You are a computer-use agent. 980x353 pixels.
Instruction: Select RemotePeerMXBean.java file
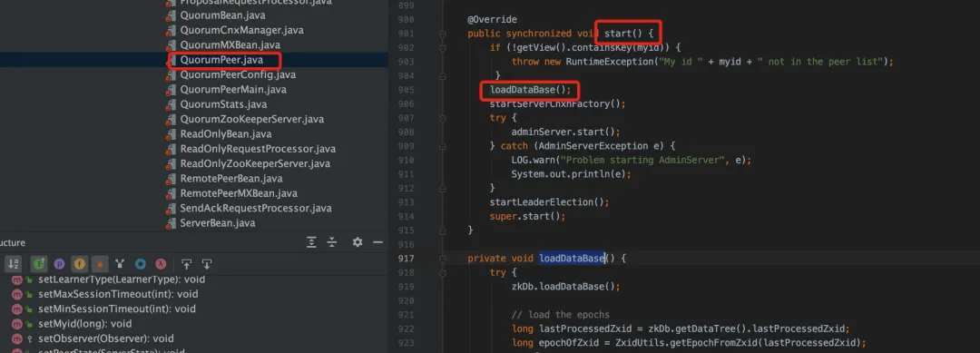tap(239, 193)
